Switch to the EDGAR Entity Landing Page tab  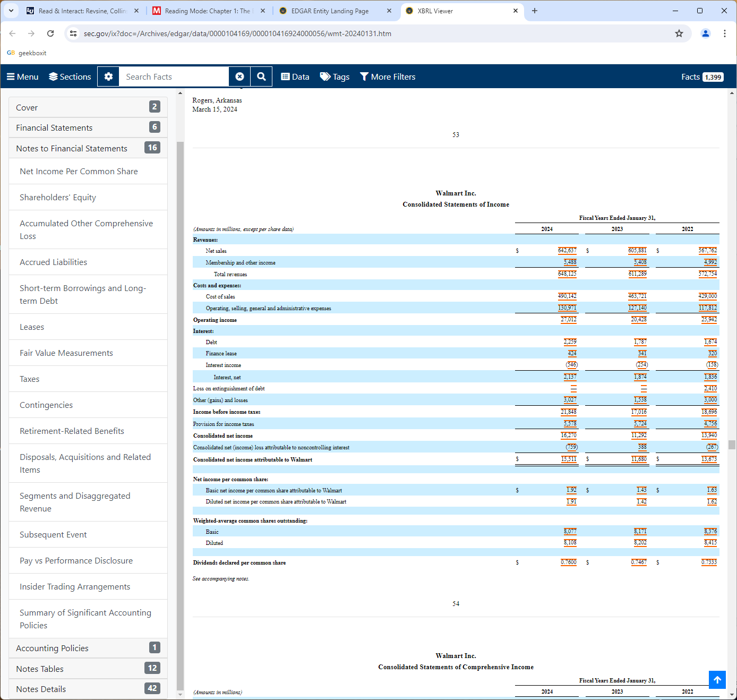click(329, 11)
